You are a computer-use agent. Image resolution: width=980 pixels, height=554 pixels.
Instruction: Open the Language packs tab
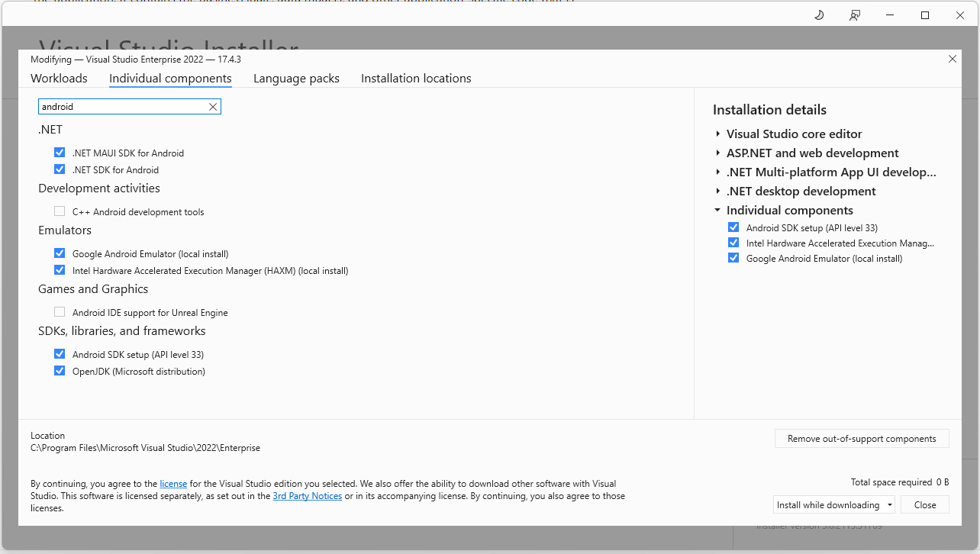296,79
